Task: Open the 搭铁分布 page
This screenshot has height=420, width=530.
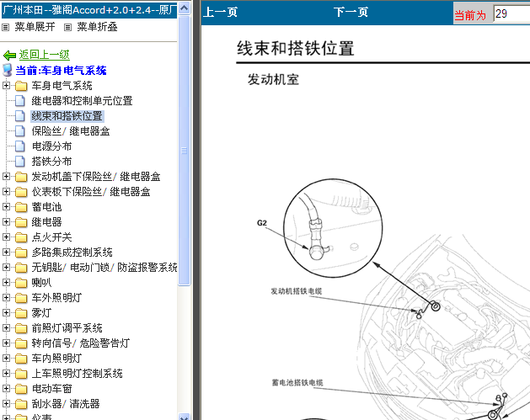Action: 51,162
